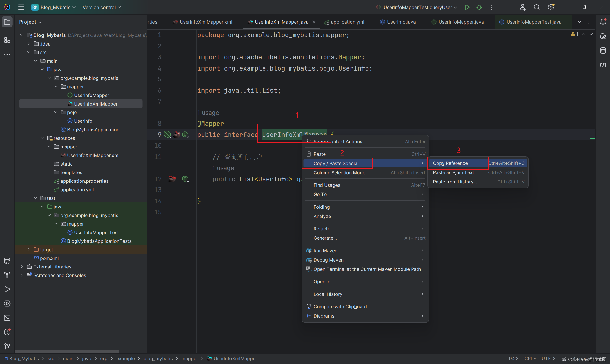The height and width of the screenshot is (364, 610).
Task: Collapse the src folder
Action: [28, 52]
